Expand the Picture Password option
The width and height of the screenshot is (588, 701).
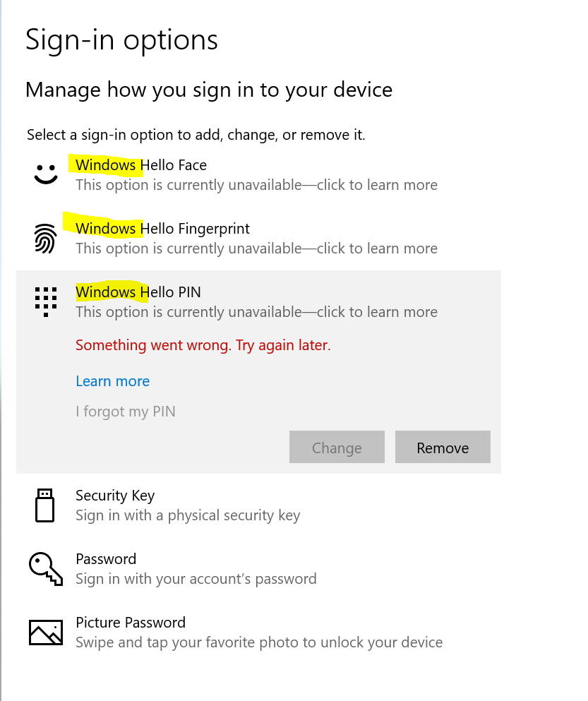(x=131, y=623)
